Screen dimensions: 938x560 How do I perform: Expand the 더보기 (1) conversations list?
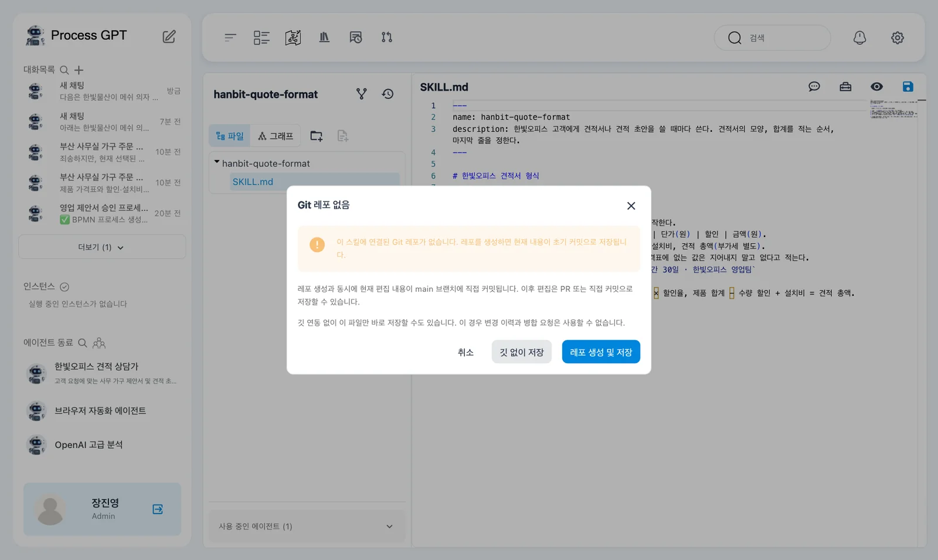tap(102, 247)
